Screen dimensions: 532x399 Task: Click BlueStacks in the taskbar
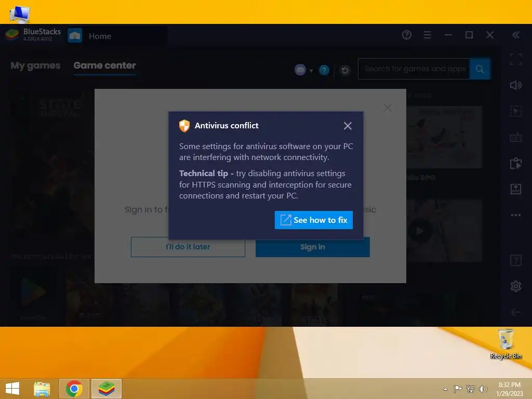pyautogui.click(x=106, y=389)
